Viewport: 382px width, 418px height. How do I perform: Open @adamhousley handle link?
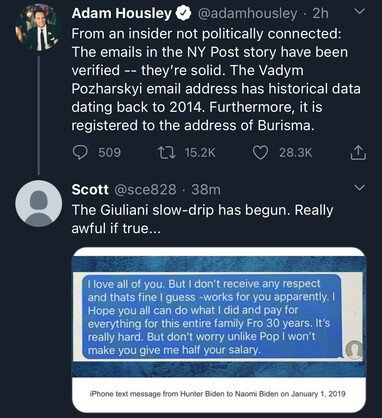pyautogui.click(x=247, y=14)
